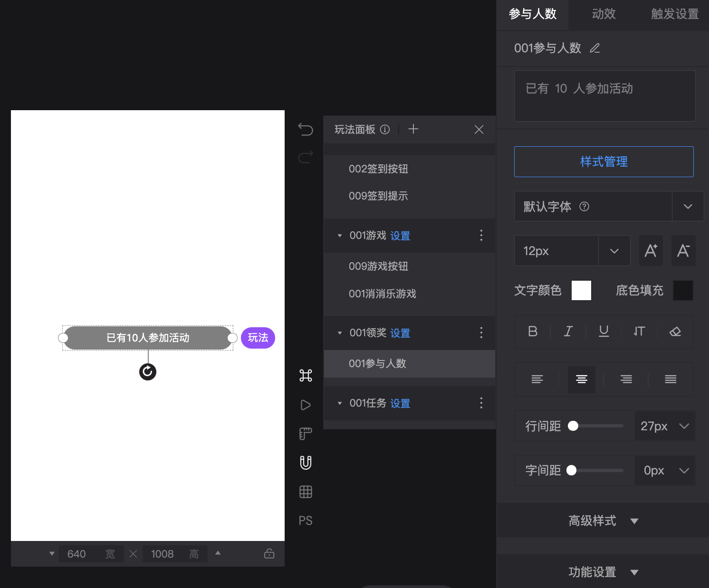Click the up triangle right of height field

coord(218,553)
